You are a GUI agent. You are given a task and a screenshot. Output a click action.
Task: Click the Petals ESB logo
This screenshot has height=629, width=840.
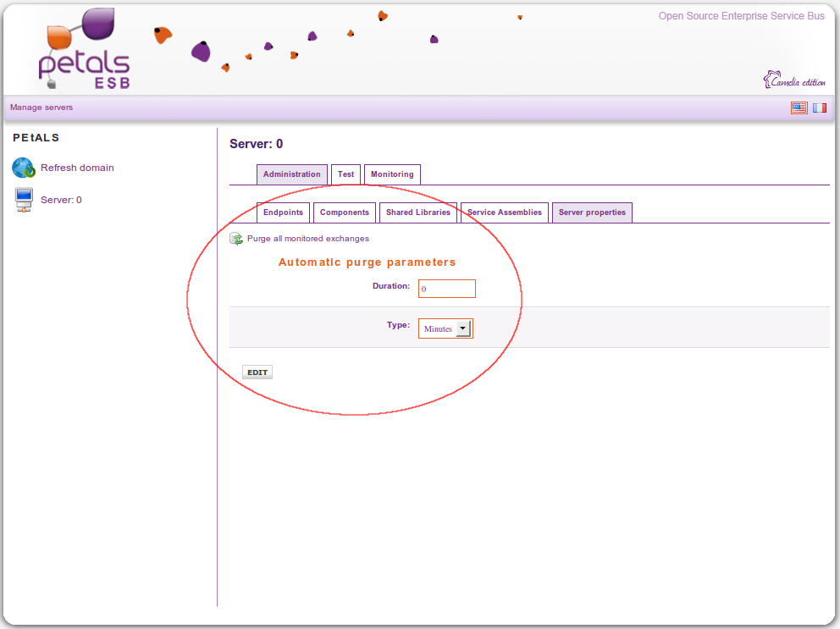click(85, 49)
